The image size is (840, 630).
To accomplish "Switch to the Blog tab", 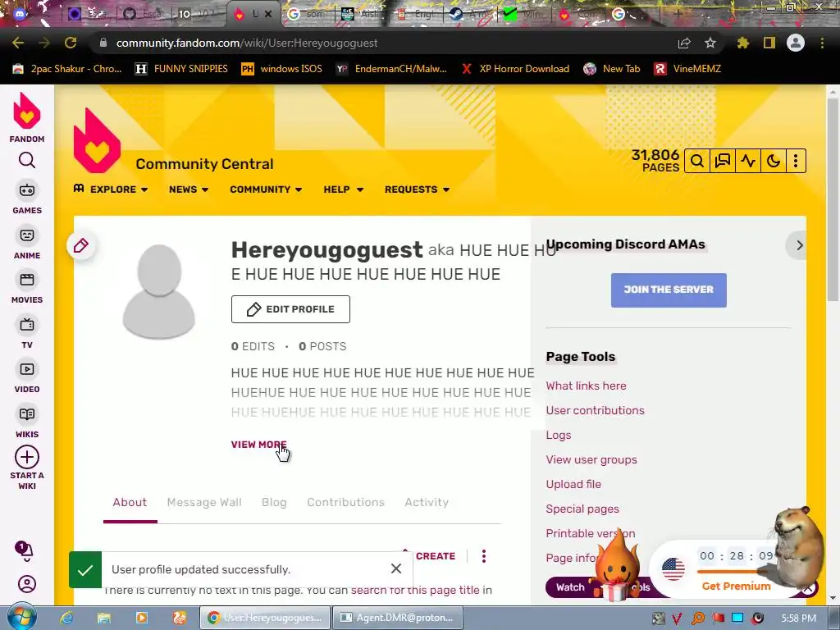I will pos(274,503).
